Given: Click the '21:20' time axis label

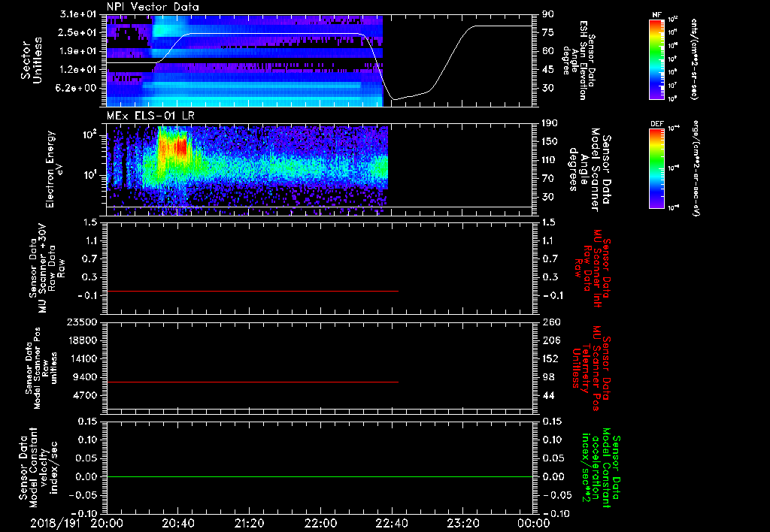Looking at the screenshot, I should (x=249, y=523).
